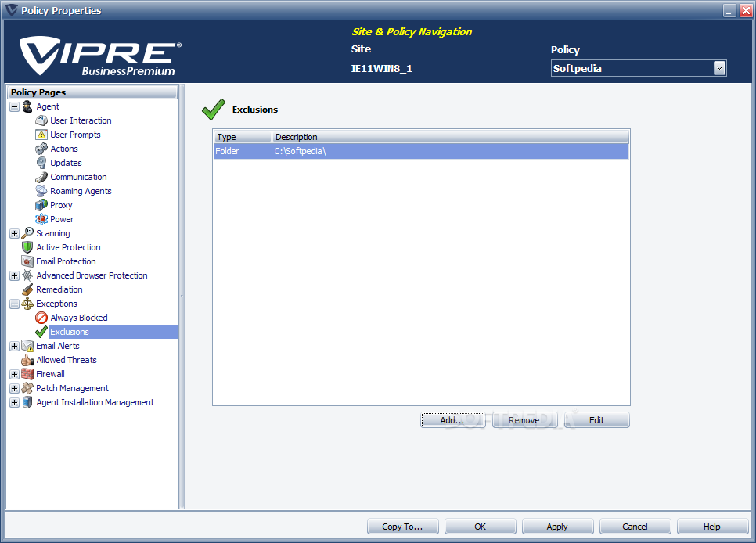The image size is (756, 543).
Task: Open the Email Protection page
Action: point(66,261)
